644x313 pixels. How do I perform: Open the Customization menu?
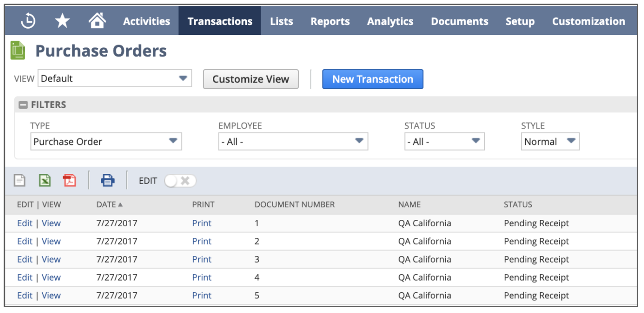coord(588,21)
